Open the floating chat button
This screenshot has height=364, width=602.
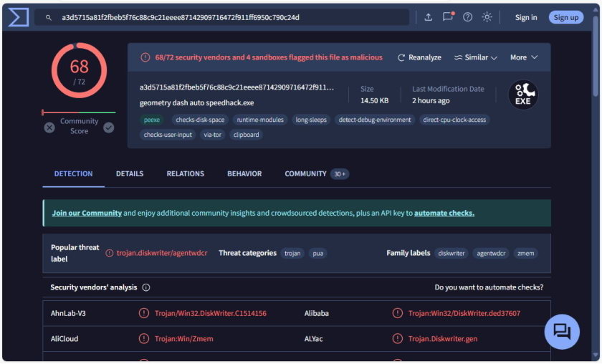click(x=562, y=332)
